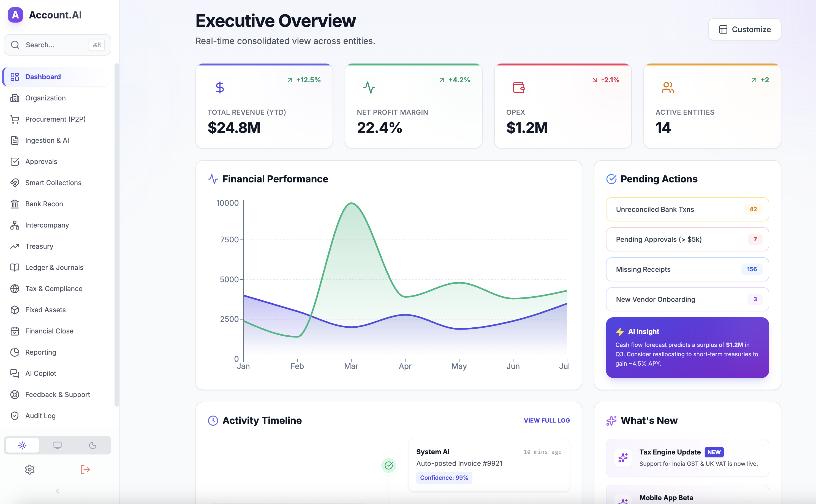Screen dimensions: 816x504
Task: Go to Bank Recon in the sidebar
Action: point(44,204)
